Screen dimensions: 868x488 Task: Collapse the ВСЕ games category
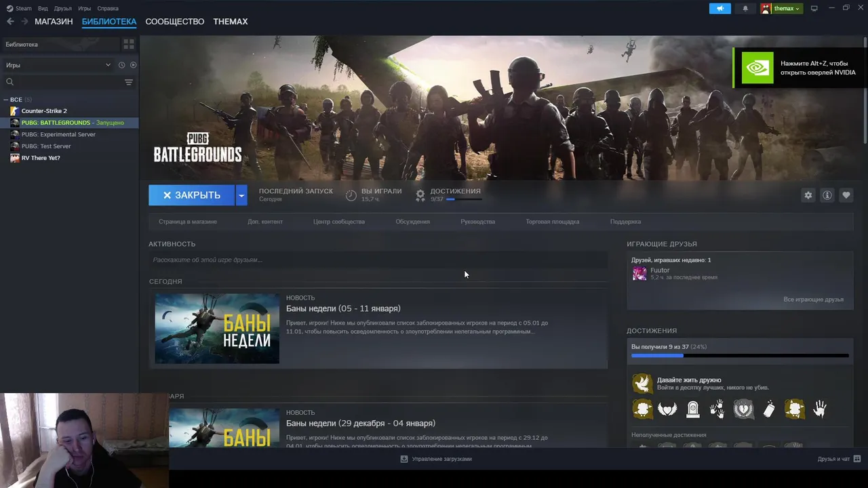[x=6, y=100]
